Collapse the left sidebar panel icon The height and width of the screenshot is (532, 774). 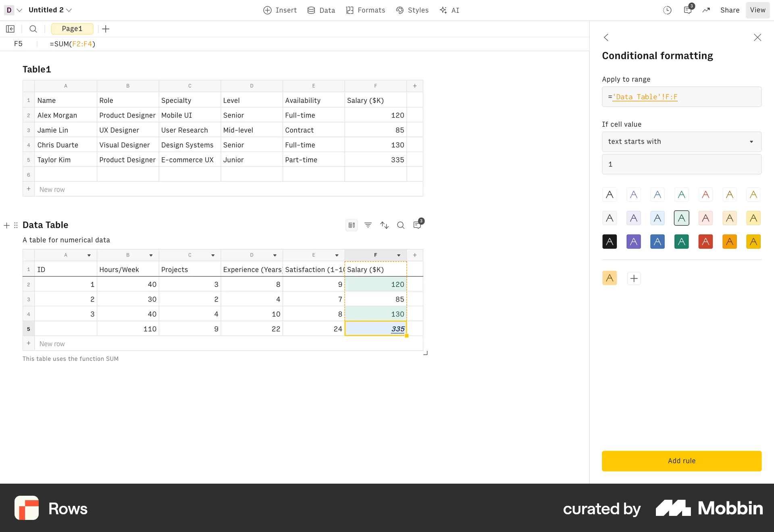(10, 29)
